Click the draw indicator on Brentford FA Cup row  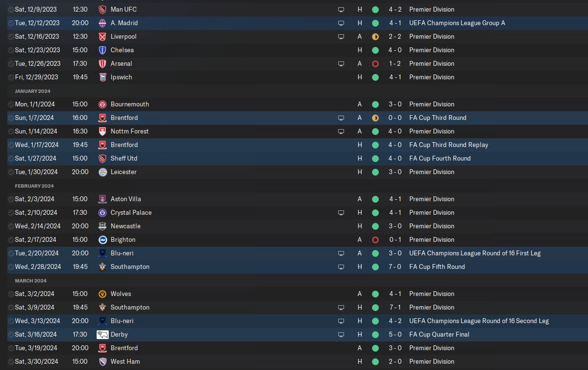point(375,118)
